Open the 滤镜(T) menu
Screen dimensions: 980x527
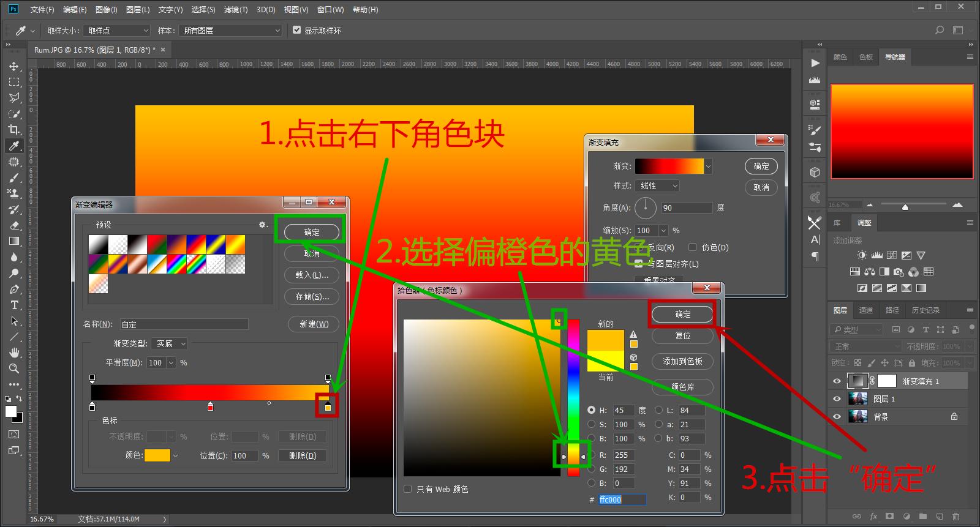coord(236,10)
